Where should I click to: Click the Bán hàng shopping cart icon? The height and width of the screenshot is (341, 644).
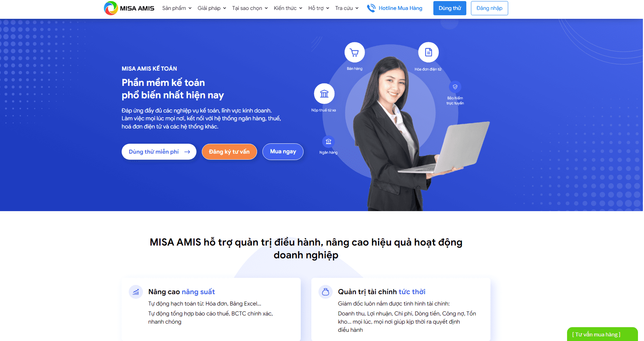[354, 53]
